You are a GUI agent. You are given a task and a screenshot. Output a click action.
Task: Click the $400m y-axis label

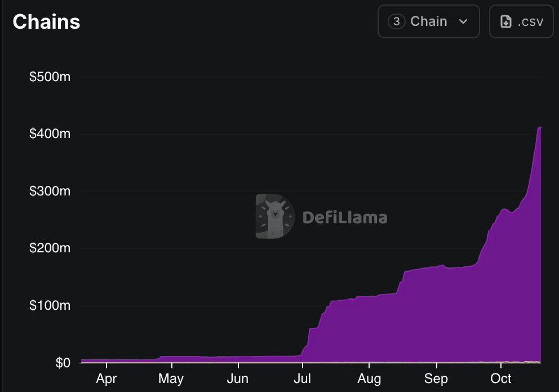50,134
